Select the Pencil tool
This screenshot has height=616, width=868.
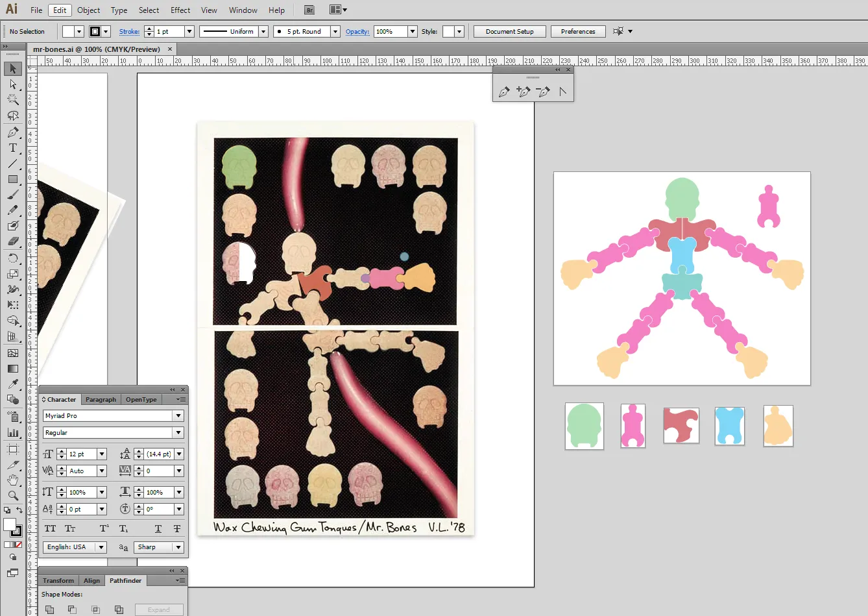13,210
